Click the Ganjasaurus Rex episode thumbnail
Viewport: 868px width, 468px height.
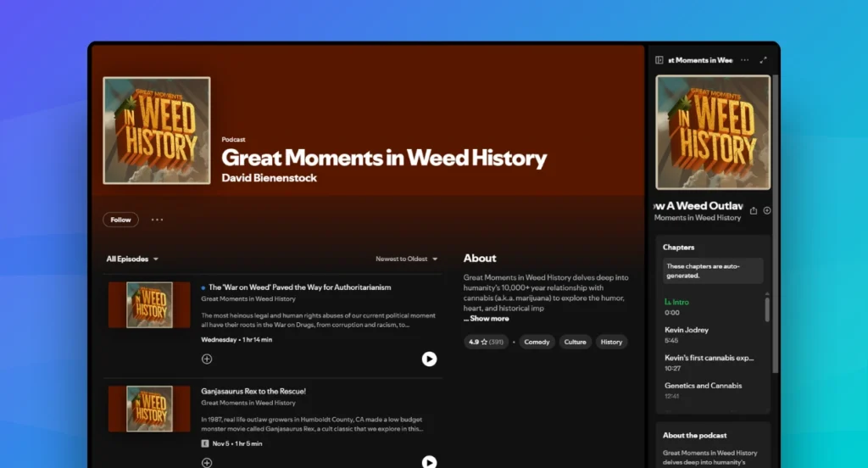[149, 409]
